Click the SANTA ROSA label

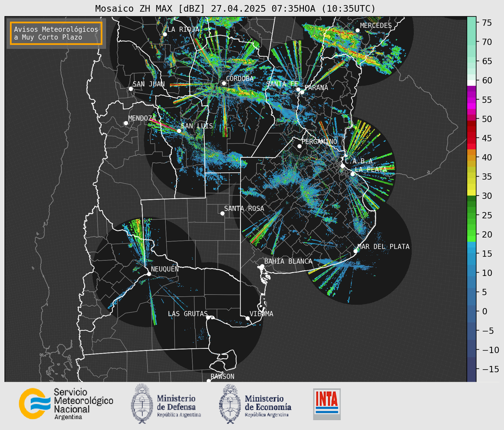[244, 208]
